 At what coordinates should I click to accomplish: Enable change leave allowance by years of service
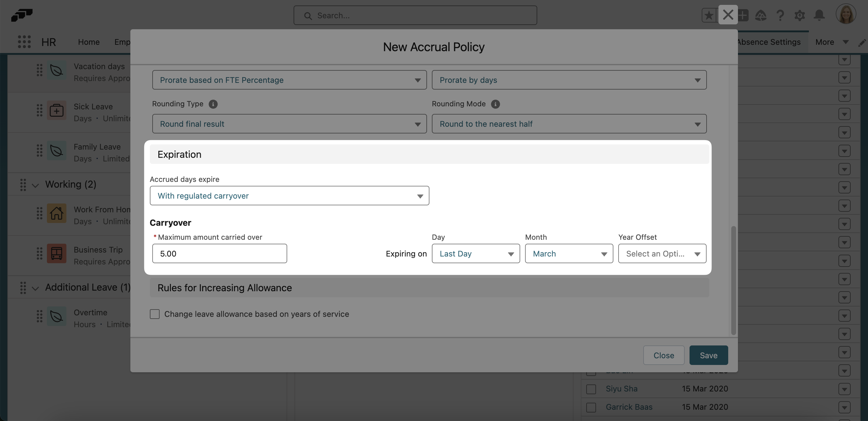(x=155, y=314)
